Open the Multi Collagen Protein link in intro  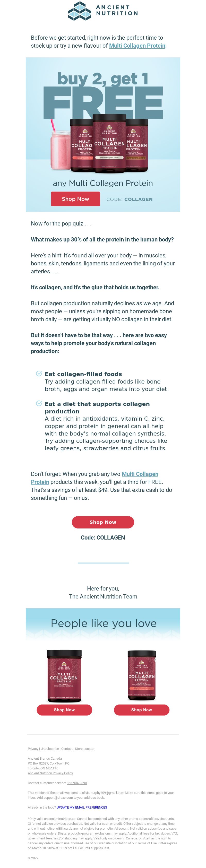pos(137,46)
